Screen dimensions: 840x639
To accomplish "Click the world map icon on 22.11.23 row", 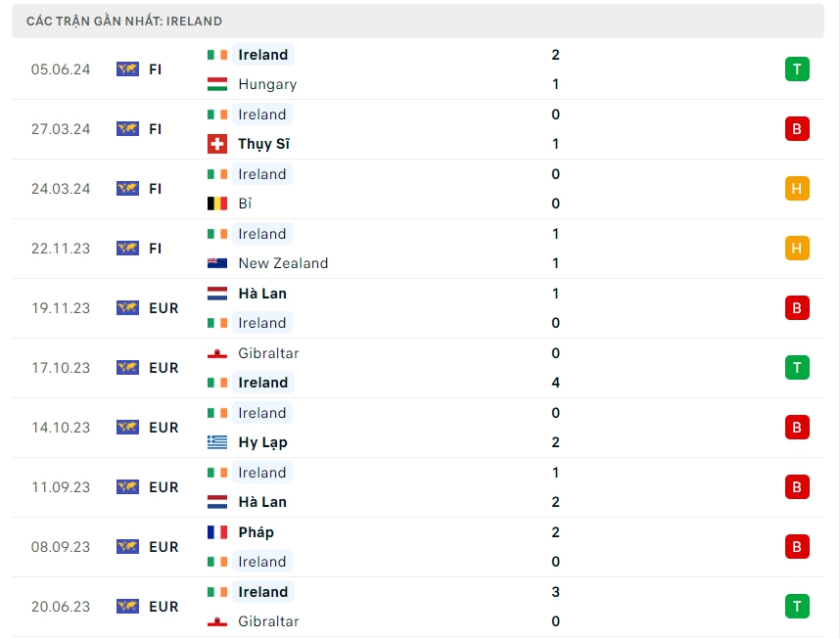I will point(127,249).
